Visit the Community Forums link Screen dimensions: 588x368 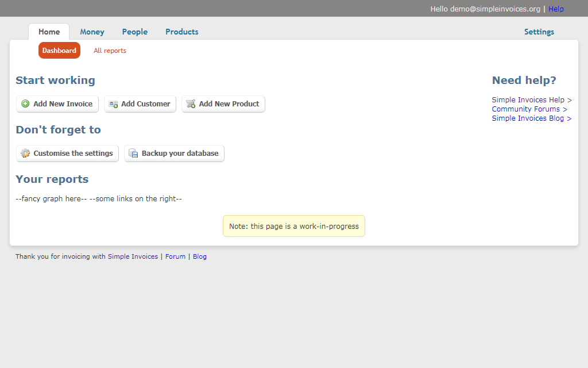[x=529, y=109]
